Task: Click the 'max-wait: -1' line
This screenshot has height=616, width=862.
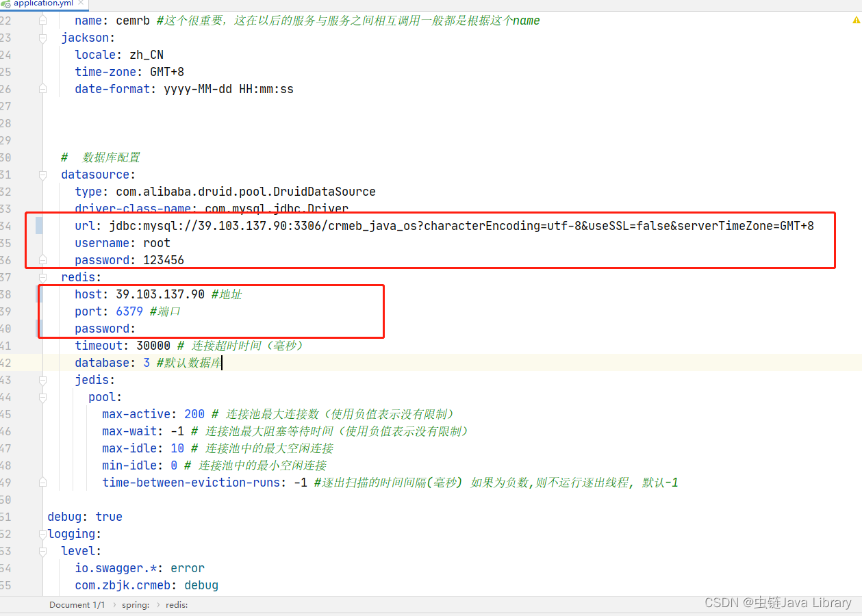Action: coord(286,431)
